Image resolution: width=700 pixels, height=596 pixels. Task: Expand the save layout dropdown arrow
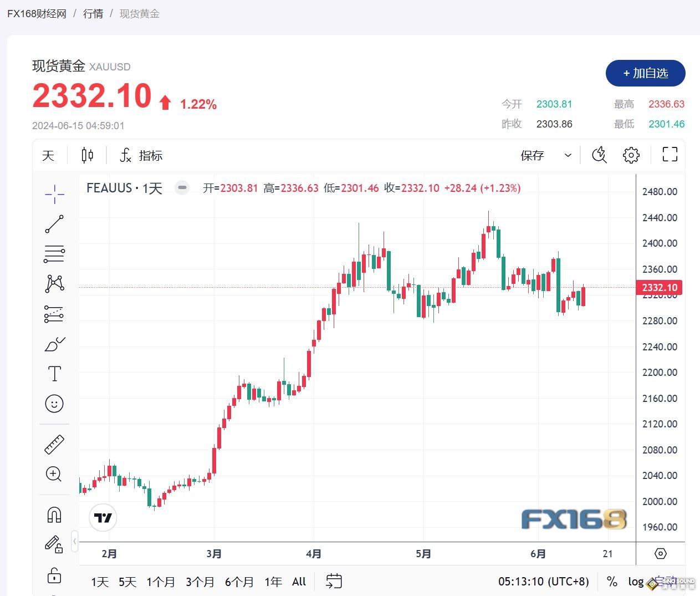[x=568, y=155]
